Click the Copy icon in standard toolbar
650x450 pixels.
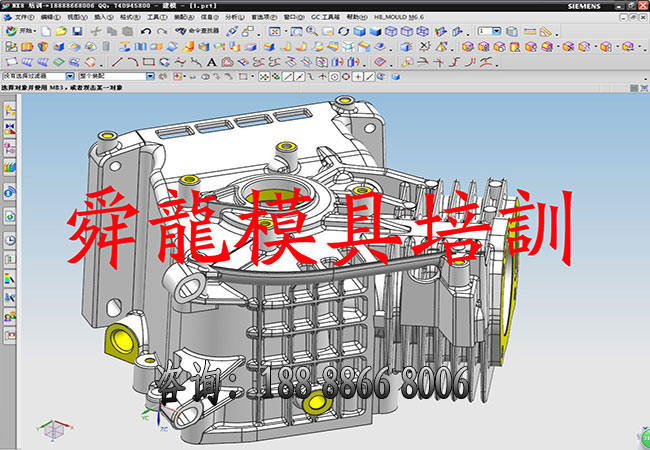tap(112, 31)
